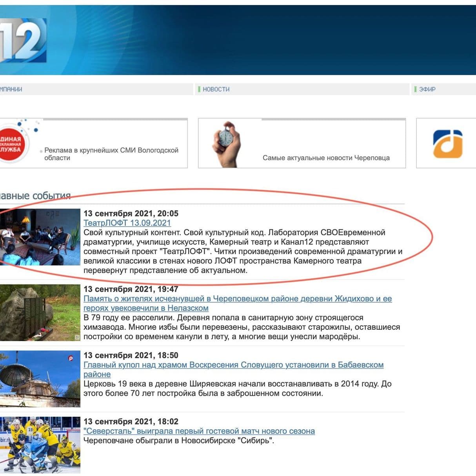Viewport: 476px width, 476px height.
Task: Open banner text 'Реклама в крупнейших СМИ Вологодской области'
Action: tap(111, 154)
